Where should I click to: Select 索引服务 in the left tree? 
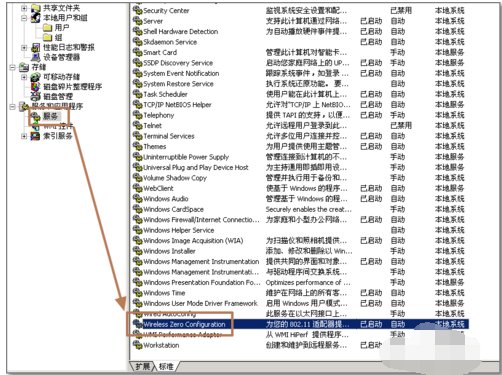pyautogui.click(x=58, y=136)
